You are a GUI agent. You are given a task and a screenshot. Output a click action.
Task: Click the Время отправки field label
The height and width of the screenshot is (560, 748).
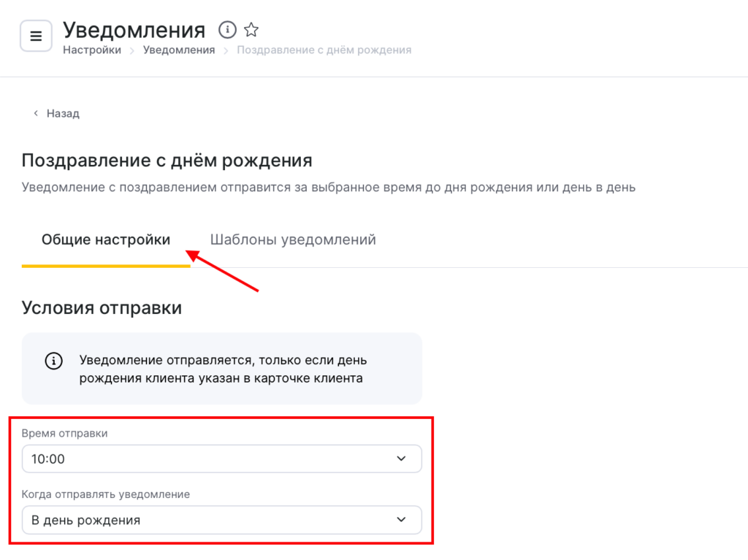[65, 433]
